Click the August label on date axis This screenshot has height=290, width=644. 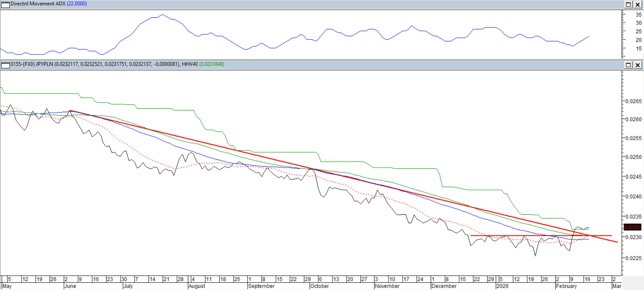[197, 286]
